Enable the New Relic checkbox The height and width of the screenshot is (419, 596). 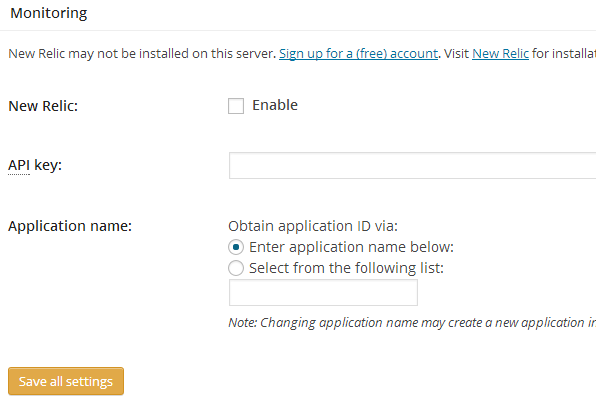(x=236, y=106)
